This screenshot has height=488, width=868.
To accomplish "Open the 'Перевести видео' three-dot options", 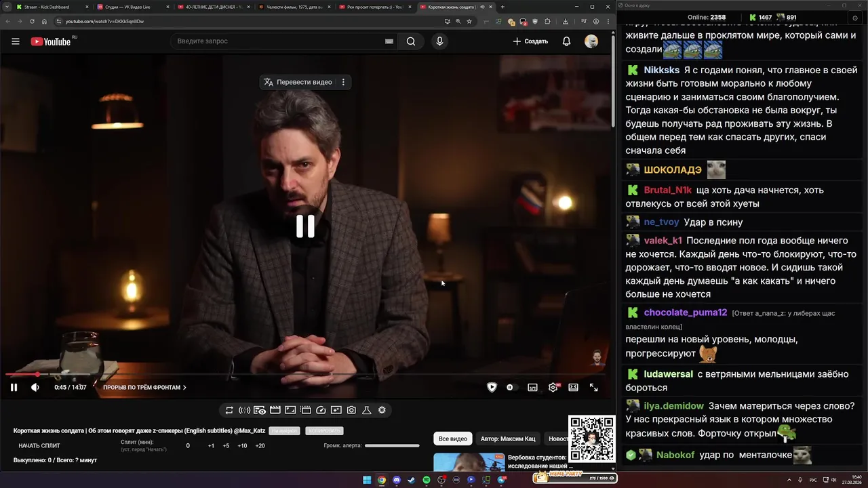I will [343, 82].
